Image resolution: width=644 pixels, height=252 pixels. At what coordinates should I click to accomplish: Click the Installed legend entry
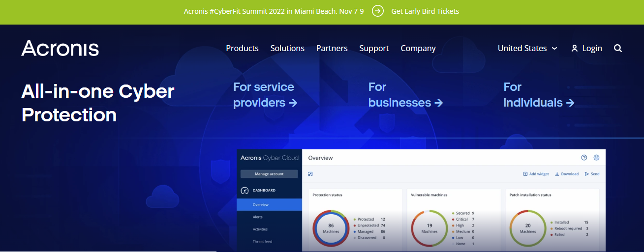tap(569, 223)
